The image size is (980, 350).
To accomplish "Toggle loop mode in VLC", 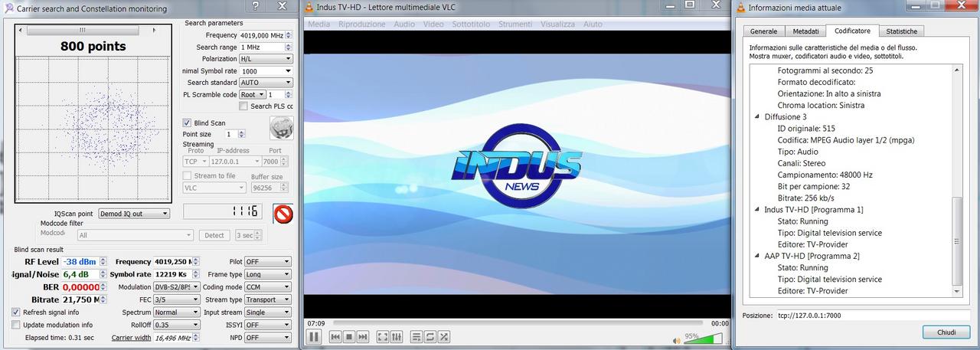I will (430, 336).
